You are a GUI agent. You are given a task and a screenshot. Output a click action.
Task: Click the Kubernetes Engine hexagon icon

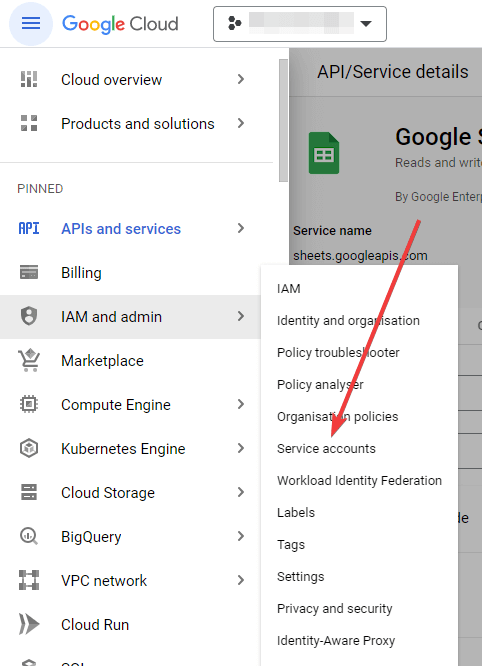click(x=29, y=448)
